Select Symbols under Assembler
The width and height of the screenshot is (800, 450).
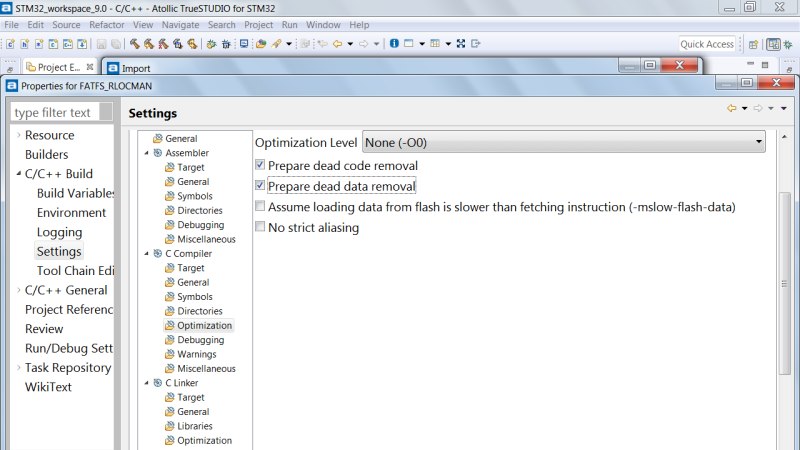(189, 196)
